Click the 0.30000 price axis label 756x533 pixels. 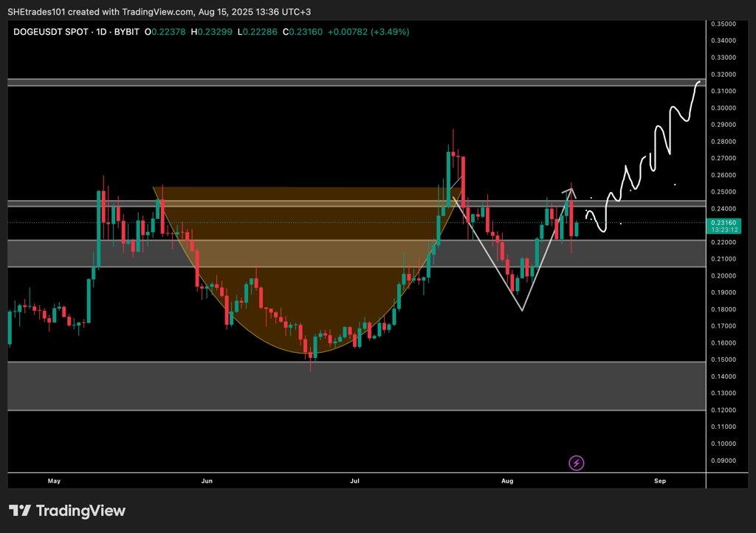(724, 108)
